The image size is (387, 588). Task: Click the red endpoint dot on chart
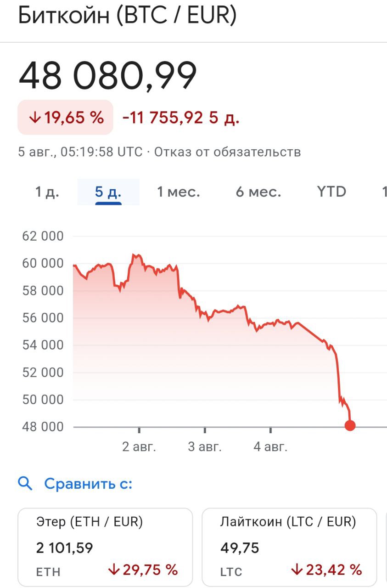tap(350, 425)
